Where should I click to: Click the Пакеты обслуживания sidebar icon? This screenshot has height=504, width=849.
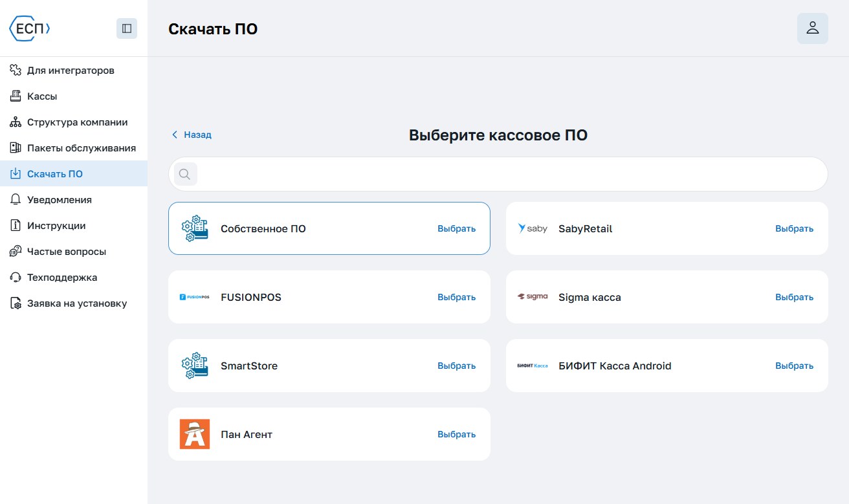pyautogui.click(x=16, y=148)
